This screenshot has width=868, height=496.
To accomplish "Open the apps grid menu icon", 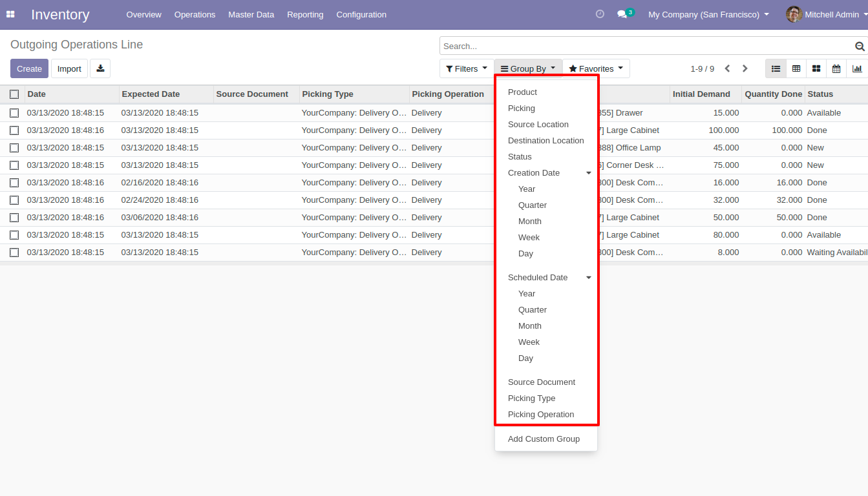I will click(x=10, y=14).
